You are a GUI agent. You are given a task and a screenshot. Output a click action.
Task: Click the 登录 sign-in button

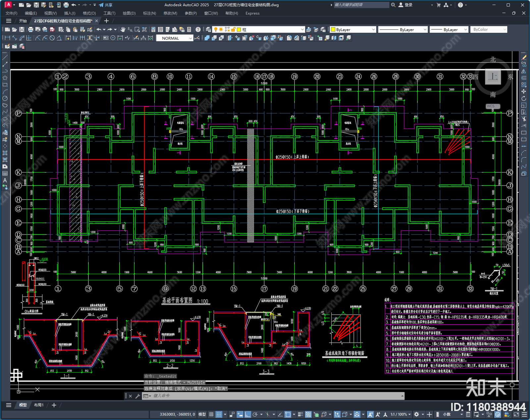[x=405, y=5]
